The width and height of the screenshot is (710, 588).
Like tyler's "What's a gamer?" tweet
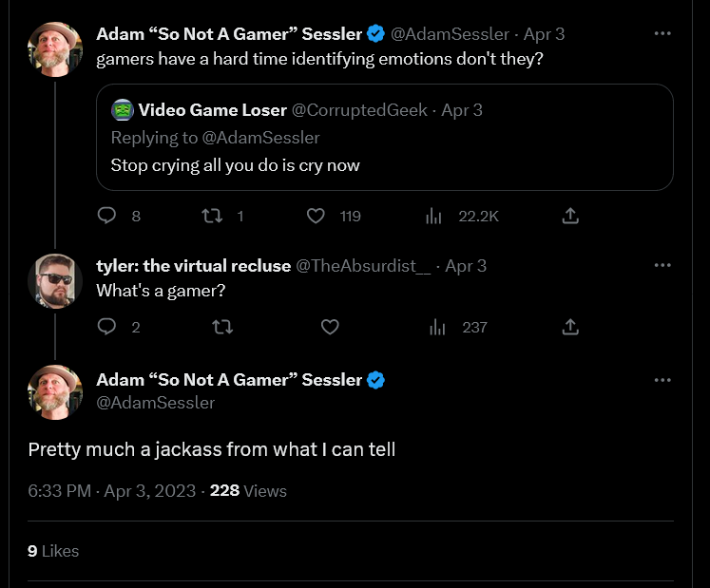(330, 327)
